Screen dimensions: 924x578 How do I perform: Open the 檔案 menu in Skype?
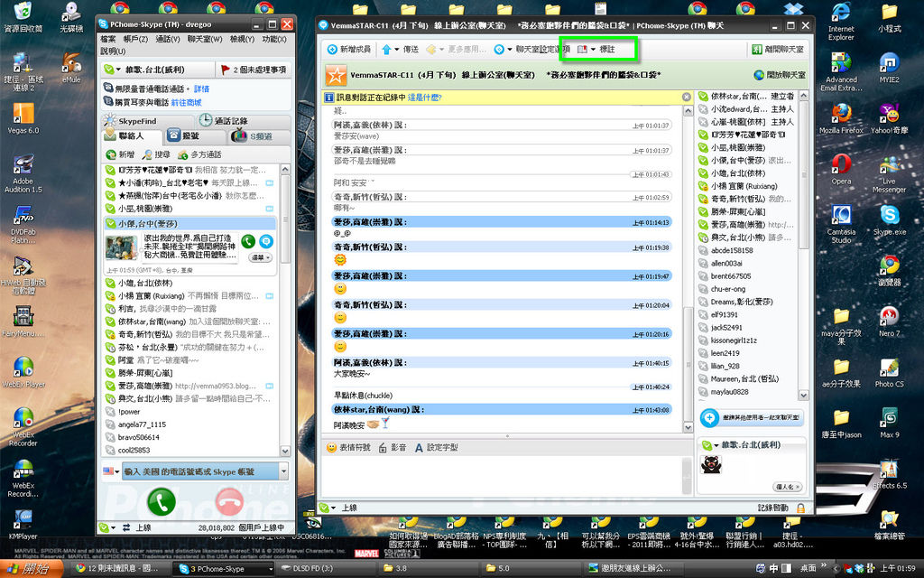click(108, 39)
